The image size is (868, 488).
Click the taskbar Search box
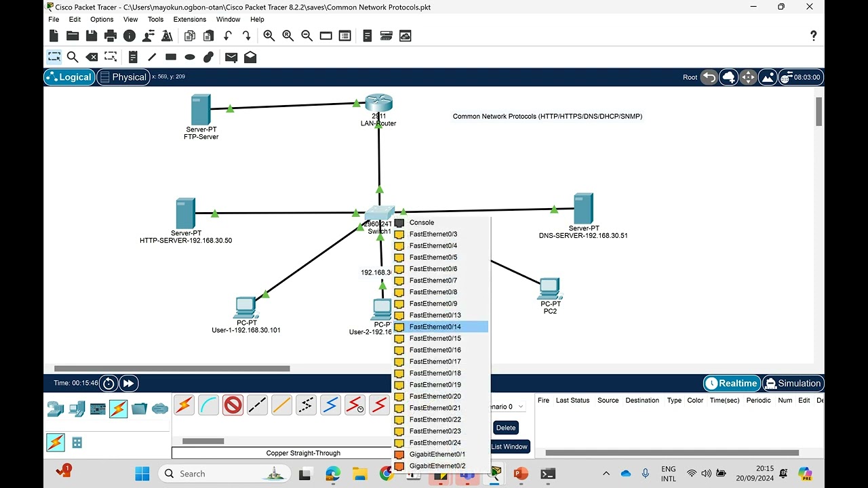tap(226, 474)
